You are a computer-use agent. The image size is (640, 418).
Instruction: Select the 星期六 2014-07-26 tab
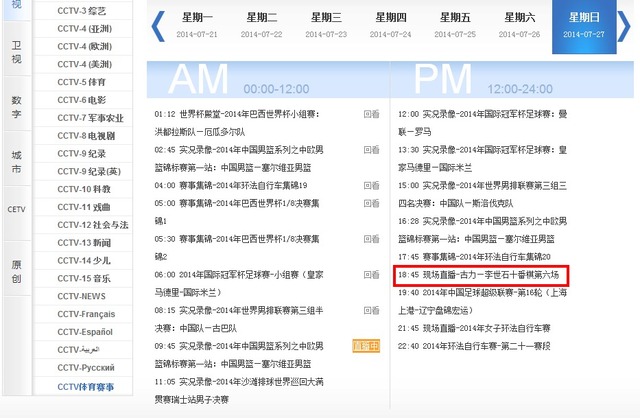(520, 25)
